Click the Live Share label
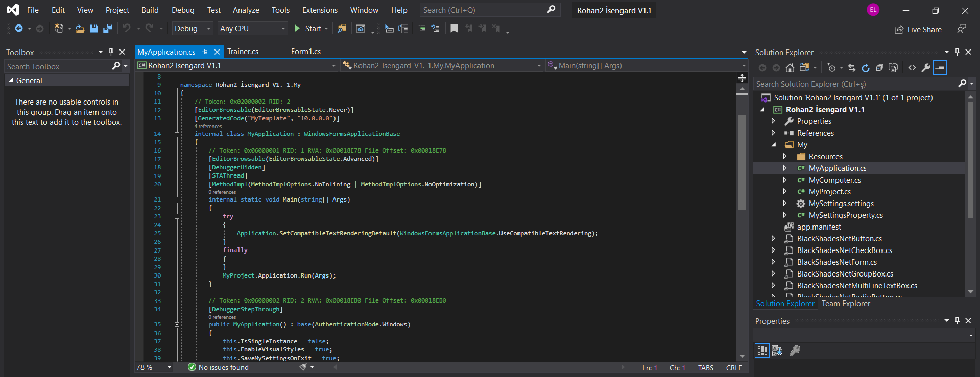Image resolution: width=980 pixels, height=377 pixels. coord(924,30)
